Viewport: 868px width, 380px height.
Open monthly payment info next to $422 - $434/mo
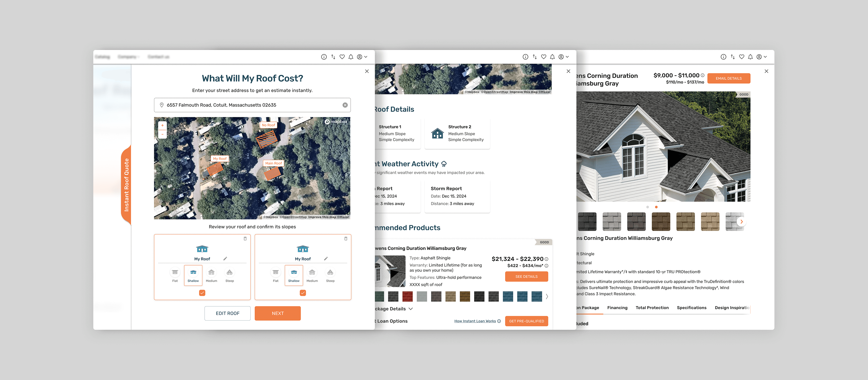click(547, 266)
